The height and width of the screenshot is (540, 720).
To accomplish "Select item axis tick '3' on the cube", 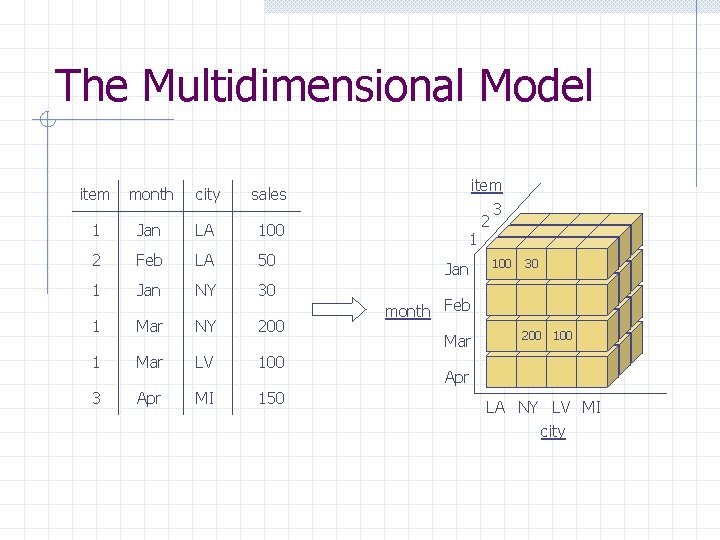I will point(497,209).
